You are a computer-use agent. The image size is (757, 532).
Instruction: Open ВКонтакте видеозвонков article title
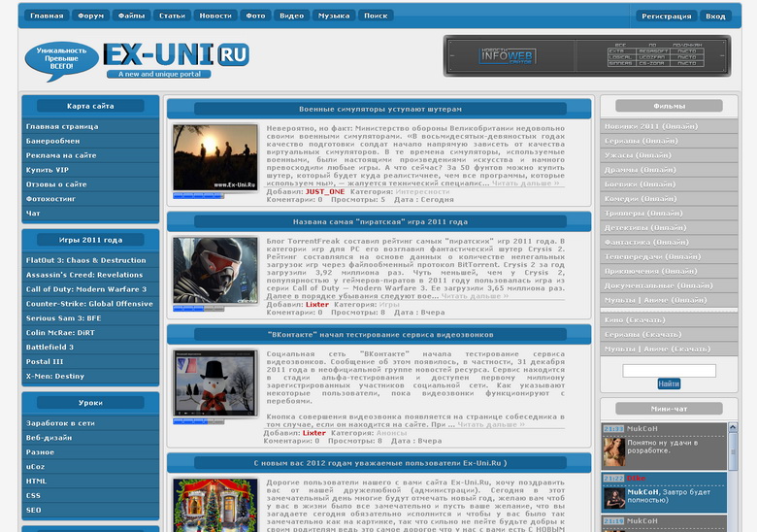tap(379, 335)
